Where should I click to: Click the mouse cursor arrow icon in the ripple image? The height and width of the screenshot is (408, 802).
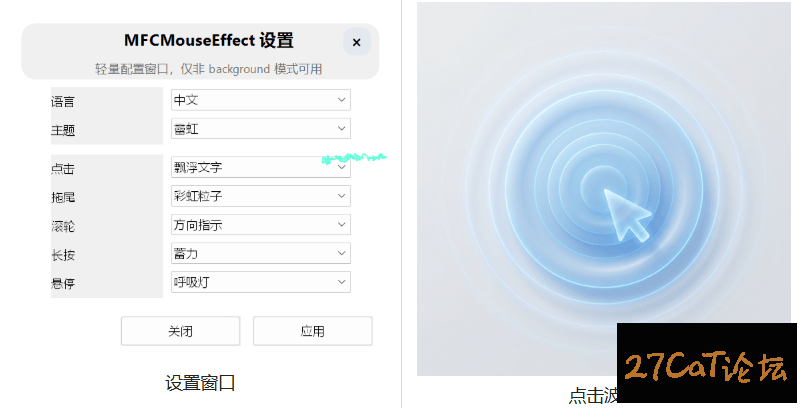(627, 214)
